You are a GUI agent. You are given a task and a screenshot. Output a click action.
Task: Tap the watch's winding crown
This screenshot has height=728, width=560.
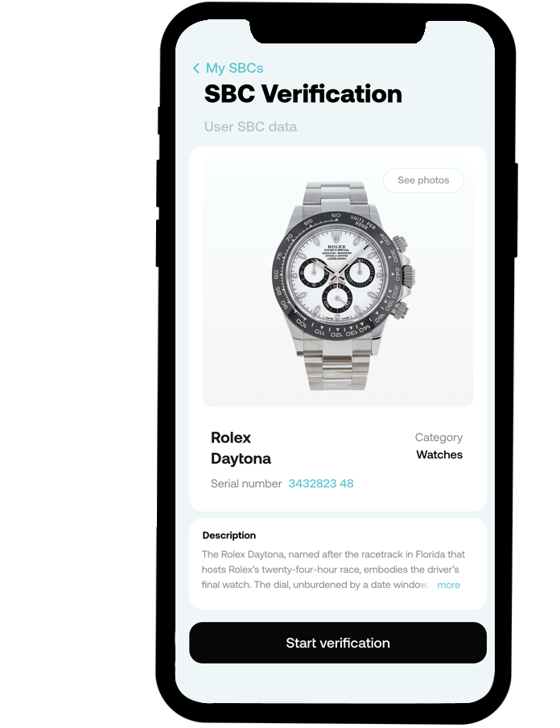(x=407, y=276)
